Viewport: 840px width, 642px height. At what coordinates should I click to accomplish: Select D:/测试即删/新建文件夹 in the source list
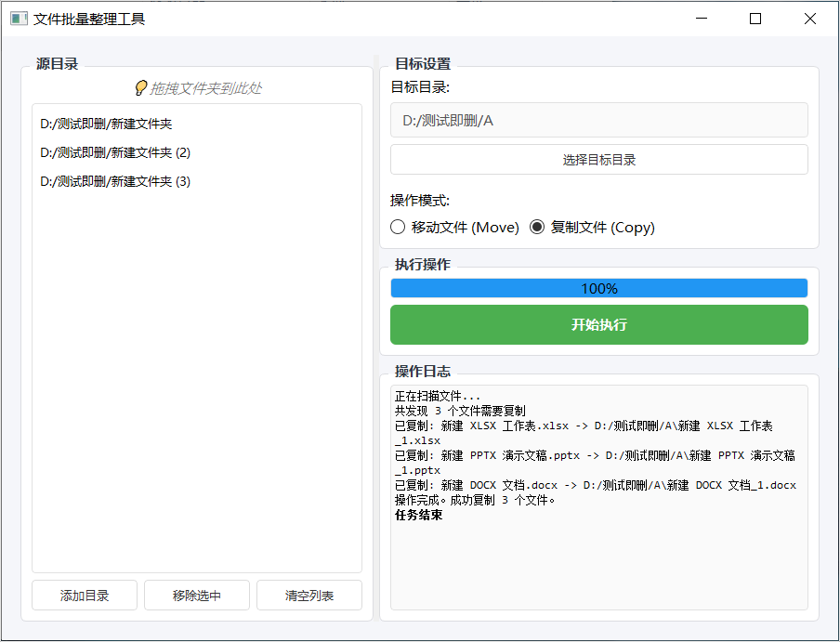[106, 124]
